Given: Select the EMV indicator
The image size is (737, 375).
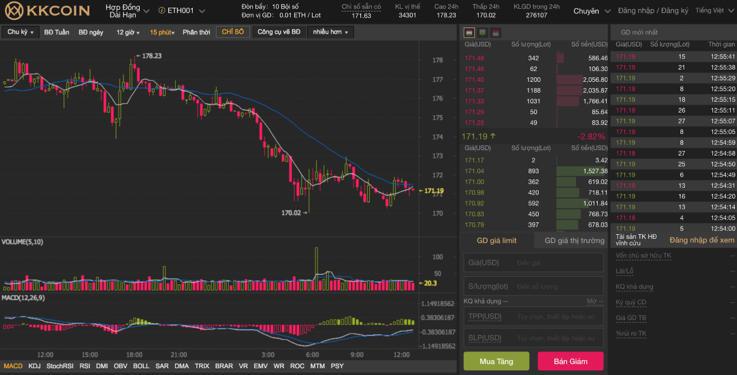Looking at the screenshot, I should click(260, 366).
